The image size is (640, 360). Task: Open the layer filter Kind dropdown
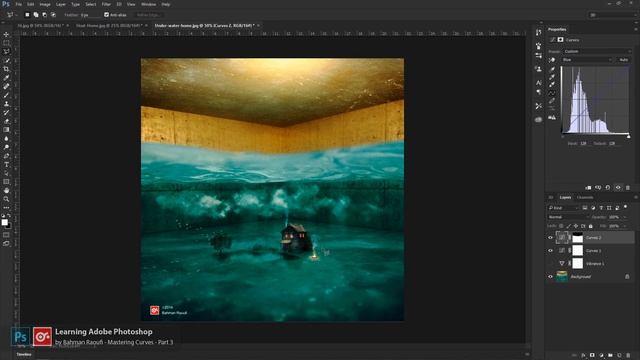(563, 208)
